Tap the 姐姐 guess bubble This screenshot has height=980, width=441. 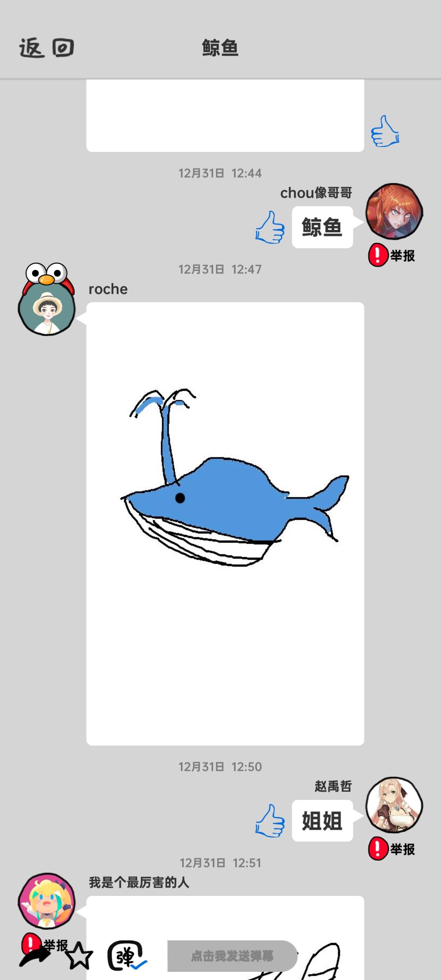322,821
